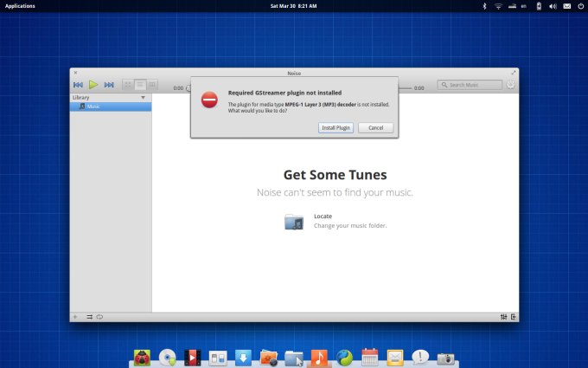Expand Noise window with maximize arrow
Viewport: 588px width, 368px height.
tap(514, 73)
